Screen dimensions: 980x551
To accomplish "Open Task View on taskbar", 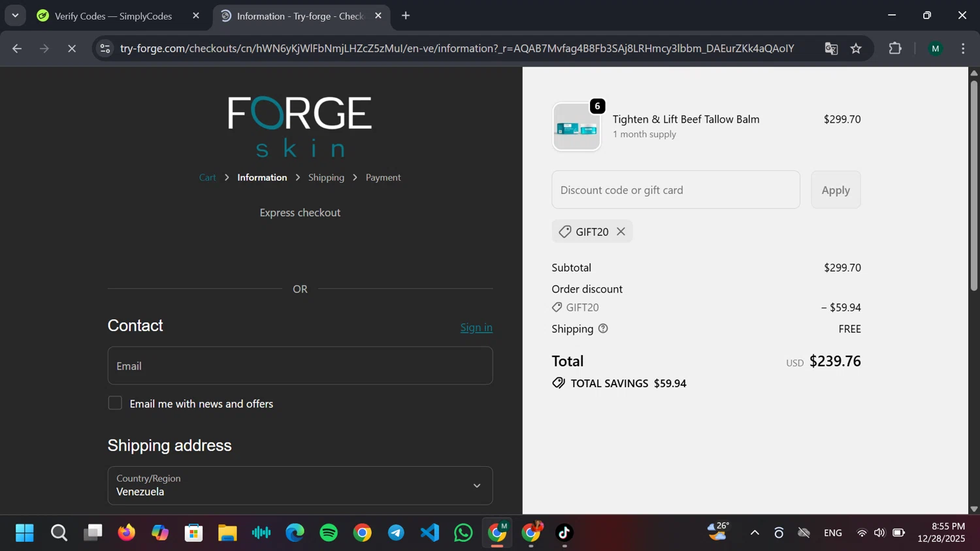I will pos(93,533).
